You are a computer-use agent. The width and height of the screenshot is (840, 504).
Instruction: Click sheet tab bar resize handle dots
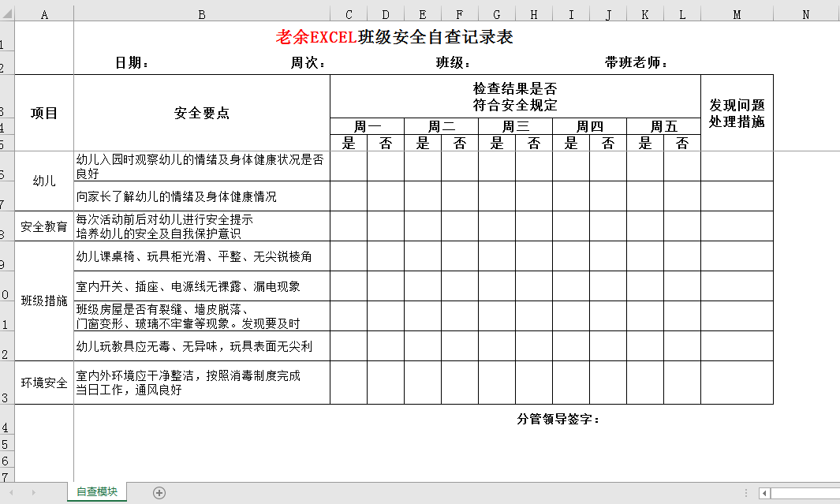(x=745, y=493)
